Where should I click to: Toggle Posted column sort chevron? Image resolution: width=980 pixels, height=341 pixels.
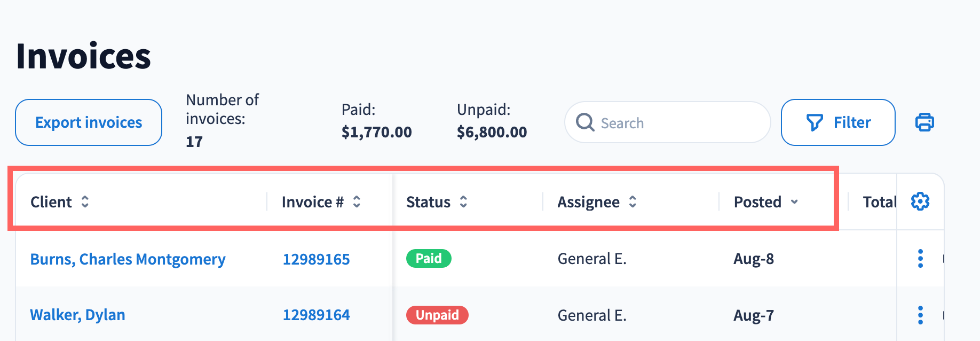794,201
